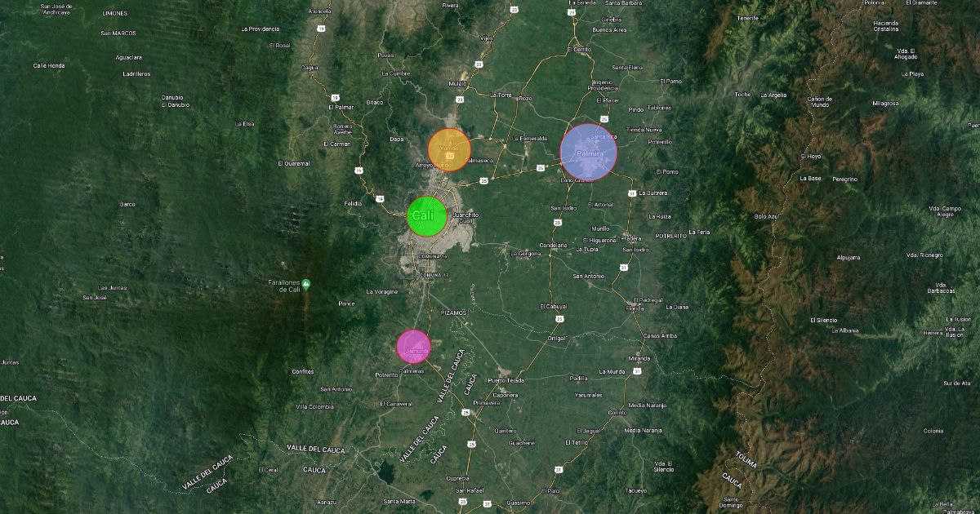The width and height of the screenshot is (980, 514).
Task: Click the Mulaló label
Action: click(x=457, y=83)
